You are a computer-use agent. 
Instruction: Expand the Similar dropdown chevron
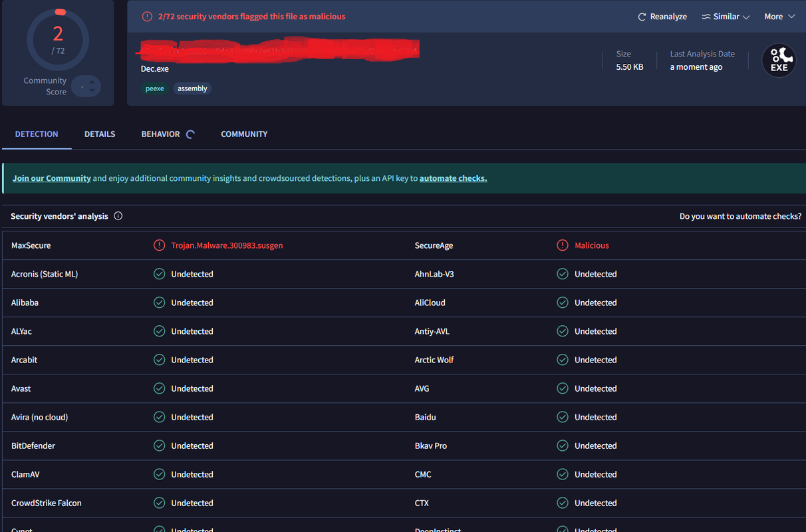pos(746,17)
